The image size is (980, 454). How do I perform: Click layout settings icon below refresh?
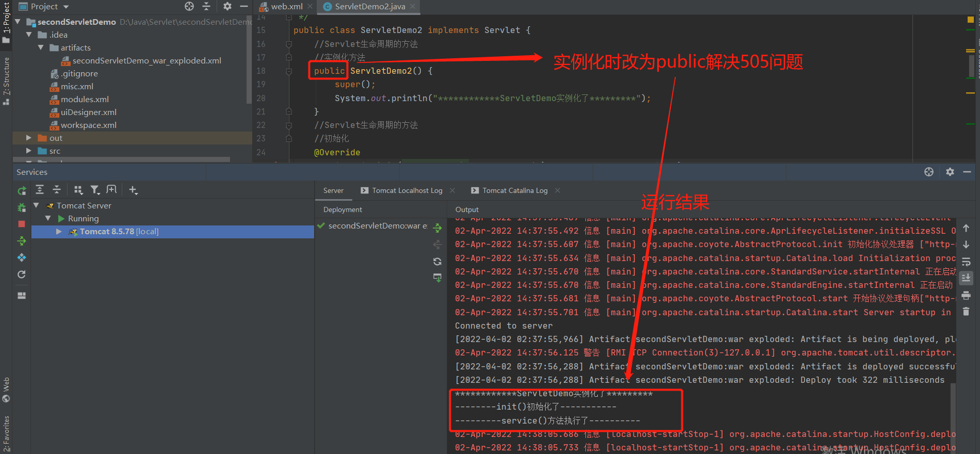(22, 296)
